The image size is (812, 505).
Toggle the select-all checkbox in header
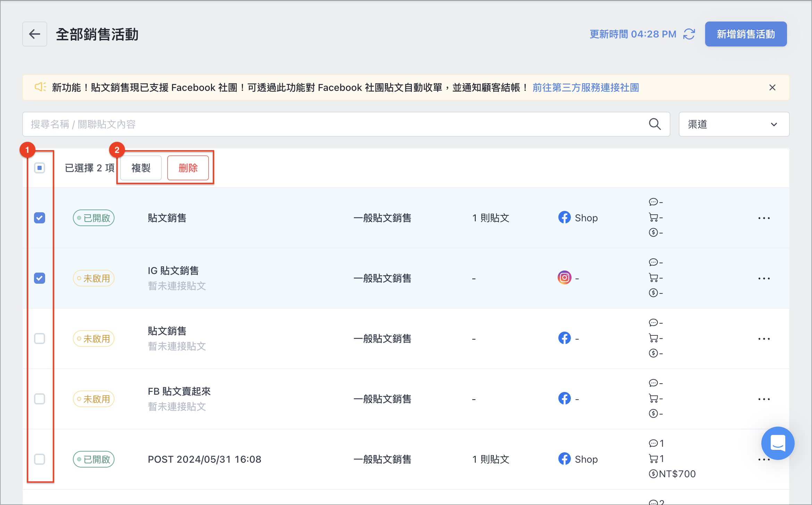coord(40,168)
